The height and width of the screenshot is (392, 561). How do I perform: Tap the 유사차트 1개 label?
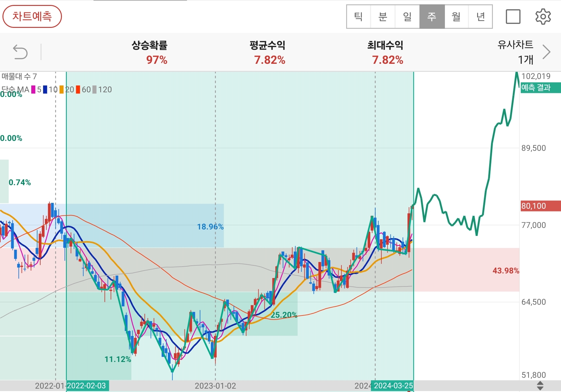[515, 52]
